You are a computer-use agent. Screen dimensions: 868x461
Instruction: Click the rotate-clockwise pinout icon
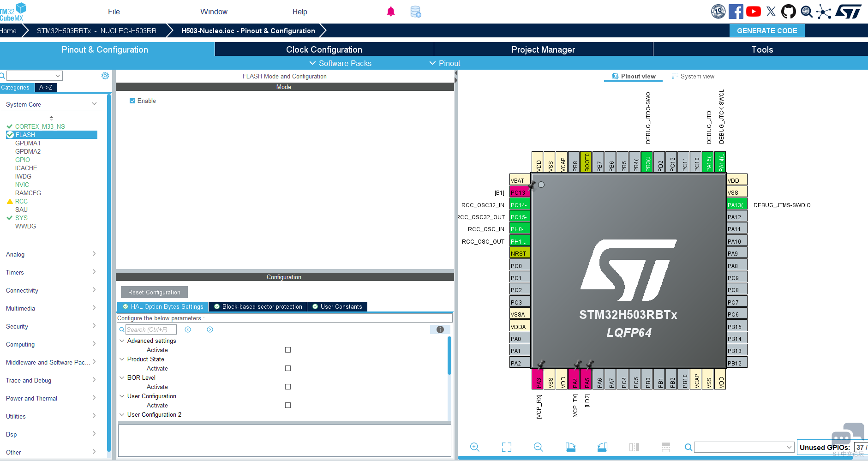click(570, 447)
